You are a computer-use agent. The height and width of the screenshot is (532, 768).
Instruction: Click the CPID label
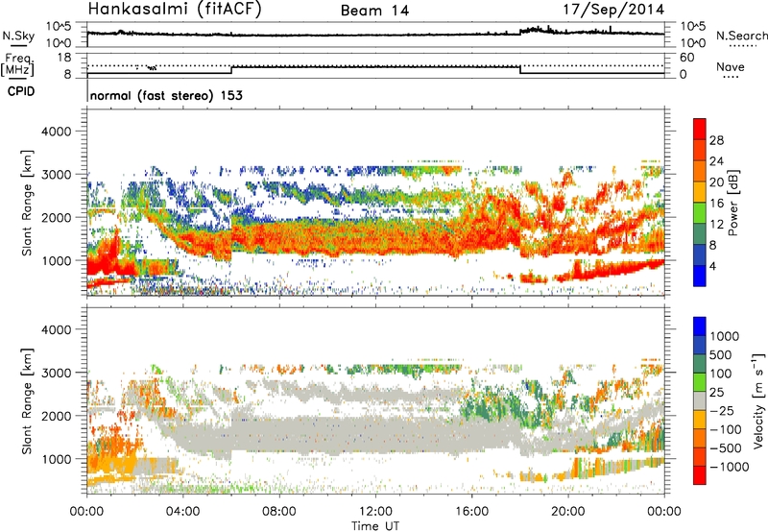click(21, 91)
